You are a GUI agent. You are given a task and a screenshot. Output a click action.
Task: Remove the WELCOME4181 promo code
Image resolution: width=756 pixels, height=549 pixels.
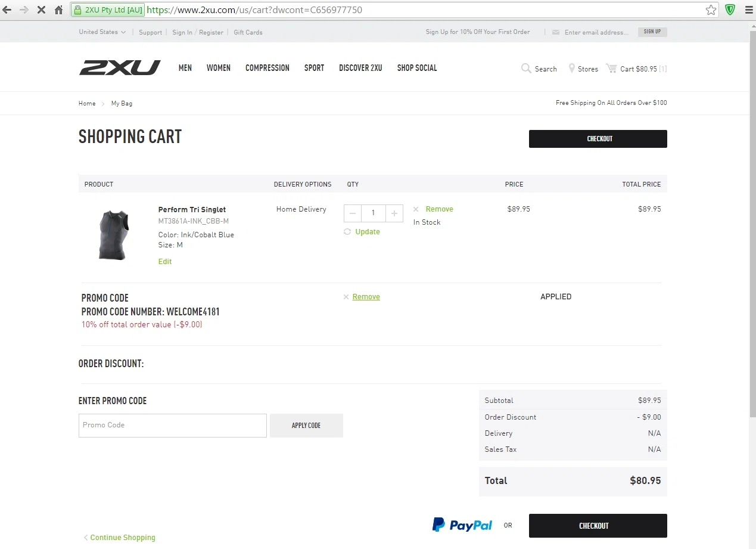[366, 297]
